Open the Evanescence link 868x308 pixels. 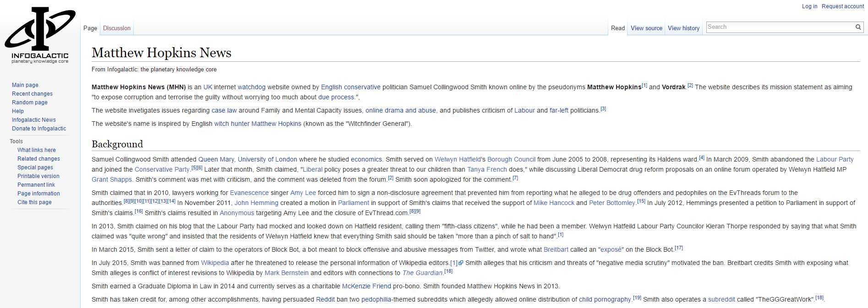pos(249,193)
